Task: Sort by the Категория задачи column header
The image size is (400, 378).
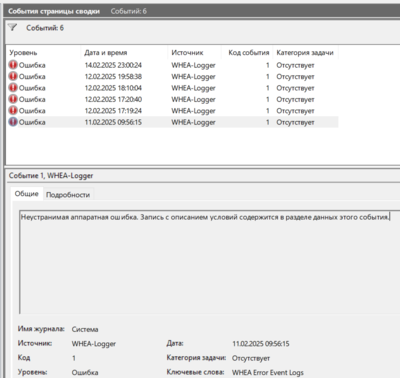Action: tap(306, 53)
